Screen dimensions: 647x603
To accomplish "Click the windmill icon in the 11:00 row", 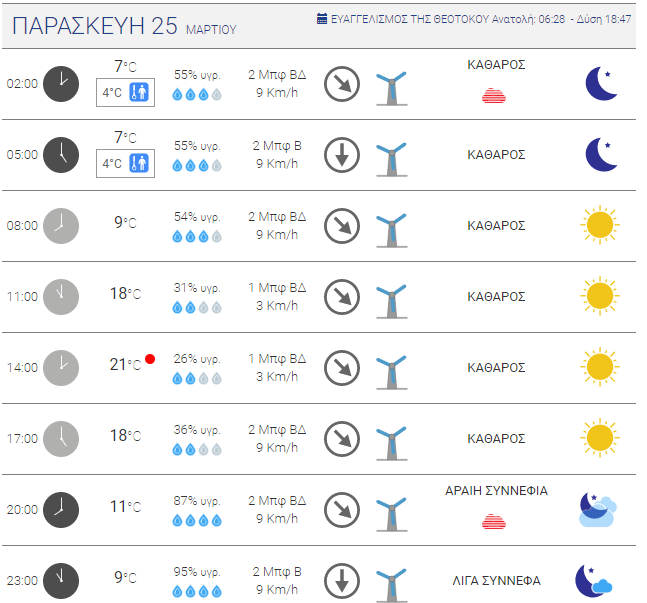I will click(x=392, y=301).
